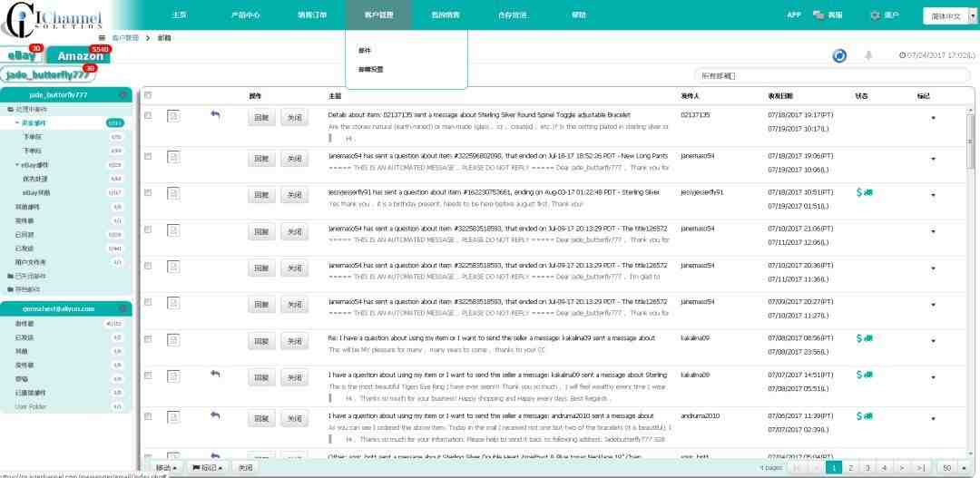Open mark dropdown arrow in andruma2010 row

coord(934,419)
